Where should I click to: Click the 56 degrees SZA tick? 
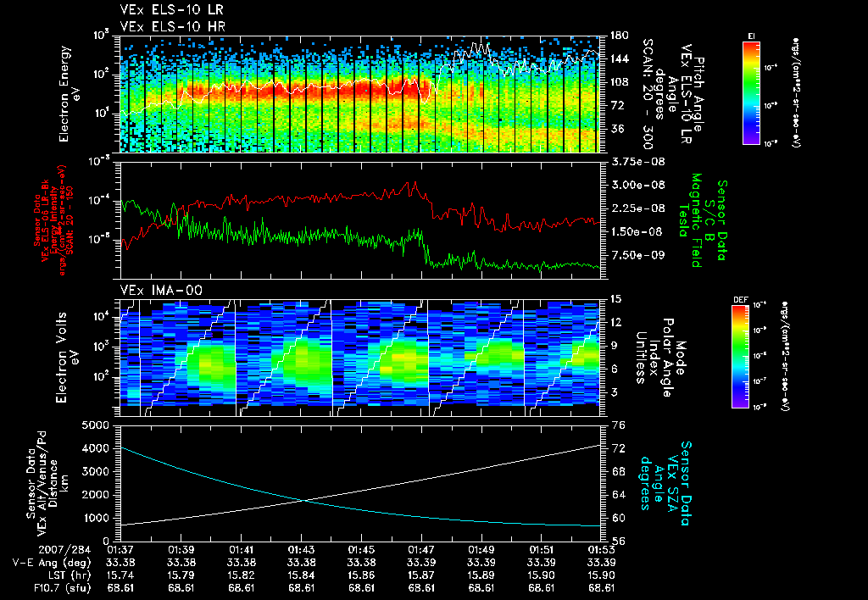tap(620, 542)
